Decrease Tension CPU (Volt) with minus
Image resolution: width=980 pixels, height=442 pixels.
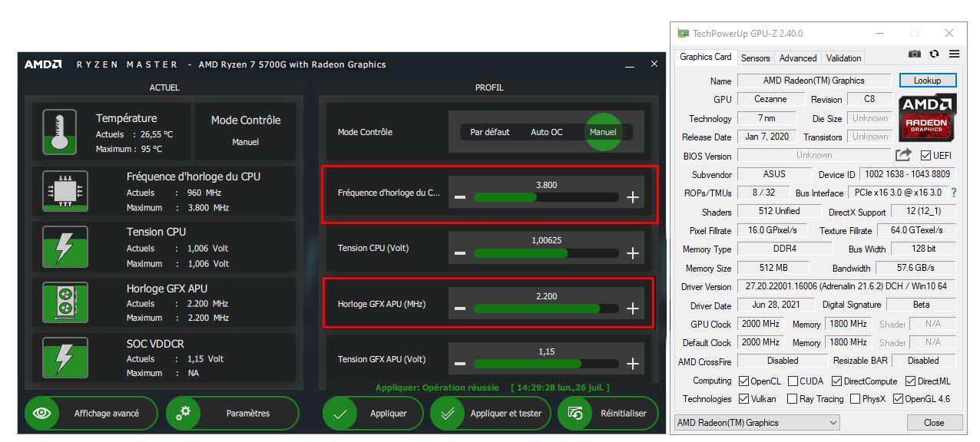[x=460, y=253]
